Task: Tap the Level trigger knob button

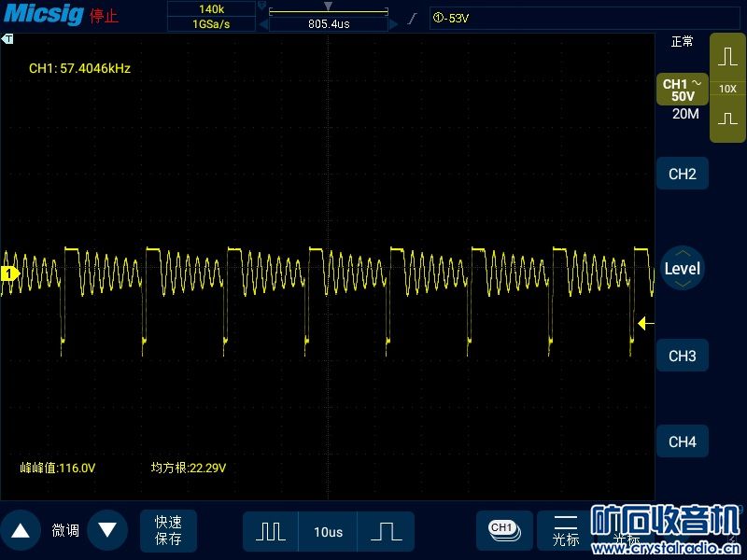Action: 683,268
